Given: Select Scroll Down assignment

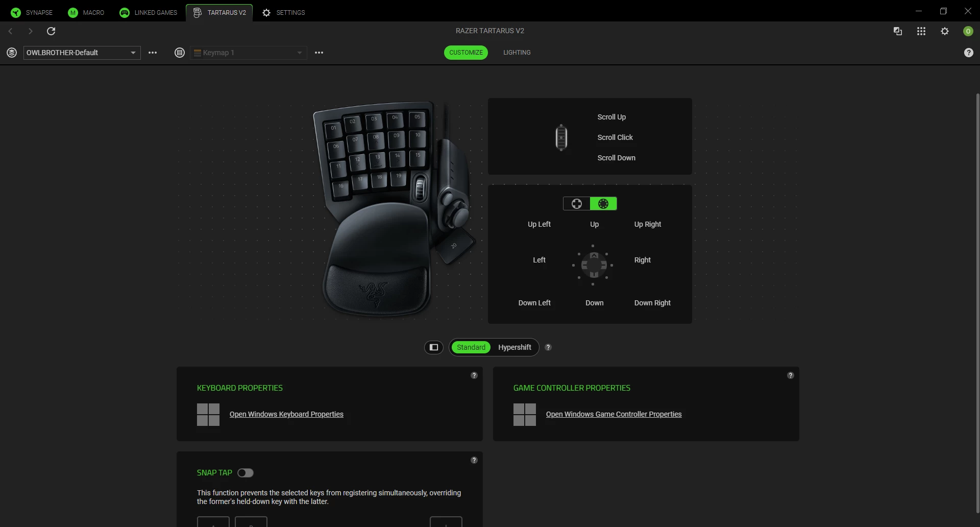Looking at the screenshot, I should tap(617, 158).
